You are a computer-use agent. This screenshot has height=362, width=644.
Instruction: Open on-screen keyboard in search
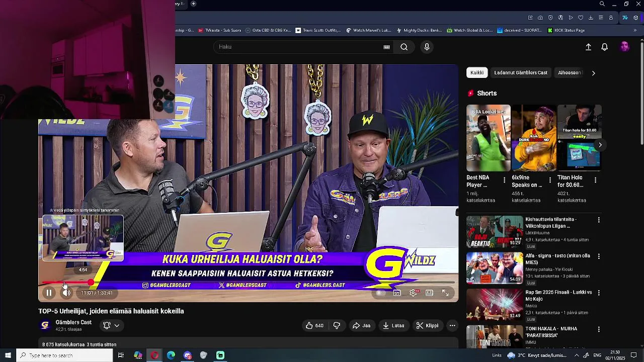[x=386, y=47]
